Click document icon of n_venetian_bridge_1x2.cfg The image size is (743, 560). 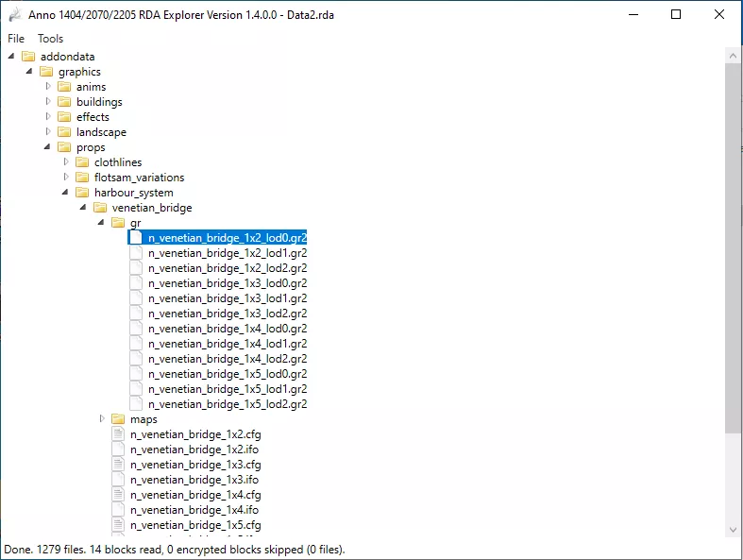coord(118,433)
